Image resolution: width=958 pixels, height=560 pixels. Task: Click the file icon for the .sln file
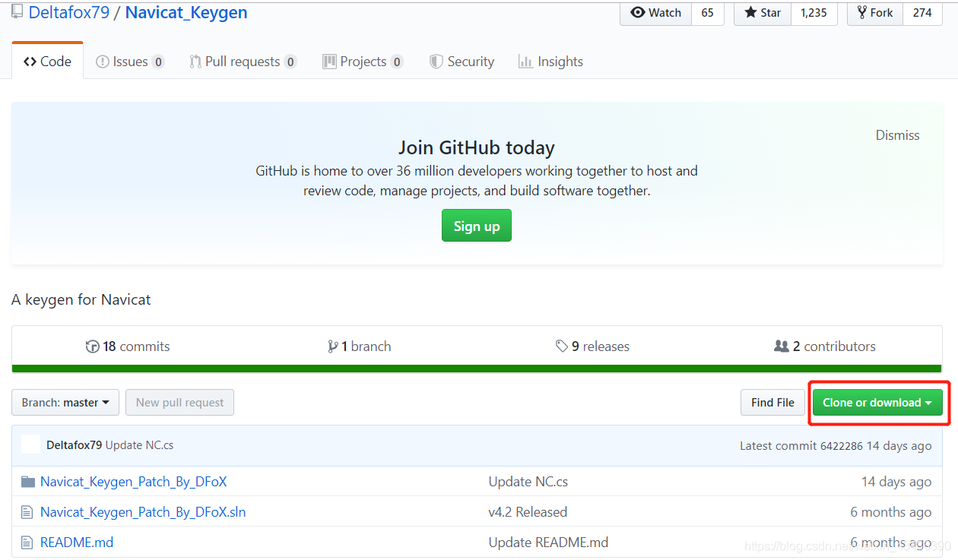point(27,512)
